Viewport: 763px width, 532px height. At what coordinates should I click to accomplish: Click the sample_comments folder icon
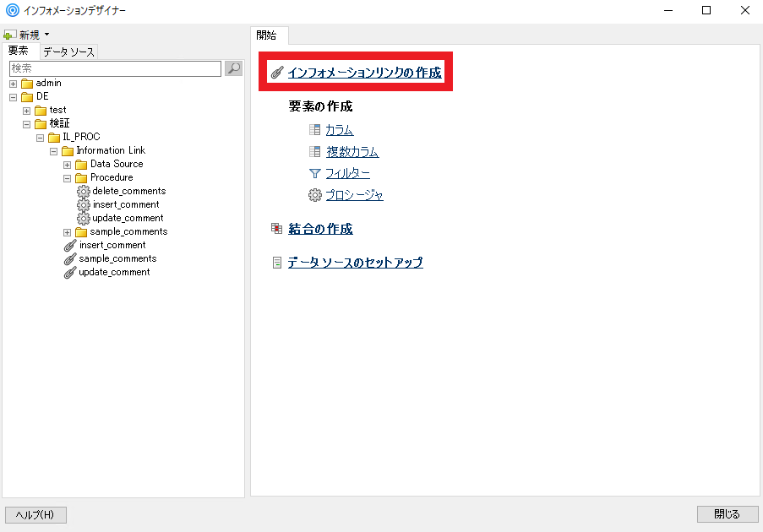81,232
